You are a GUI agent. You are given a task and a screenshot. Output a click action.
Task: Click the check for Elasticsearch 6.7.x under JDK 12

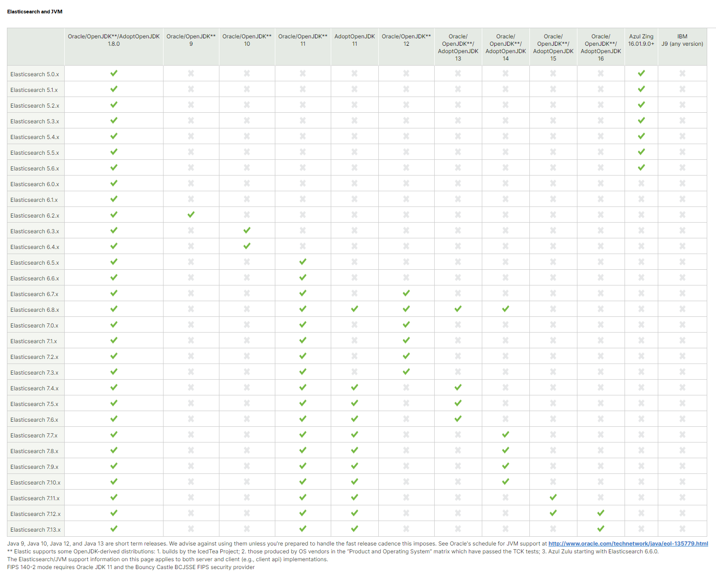(406, 293)
